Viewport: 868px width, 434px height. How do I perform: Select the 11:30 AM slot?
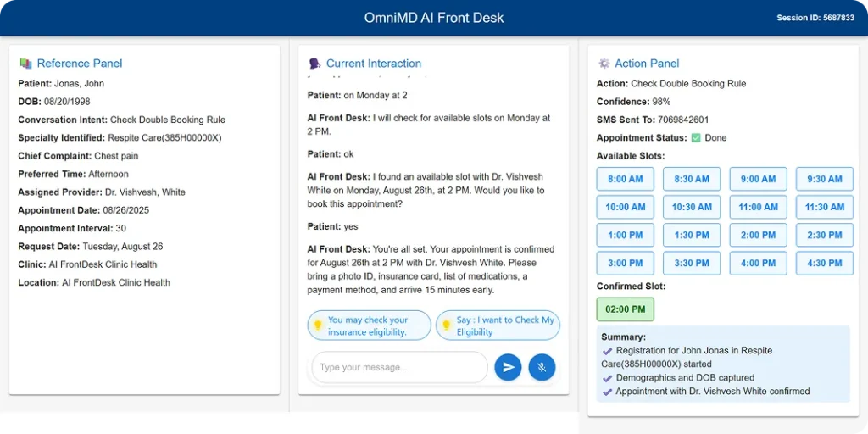click(x=824, y=207)
